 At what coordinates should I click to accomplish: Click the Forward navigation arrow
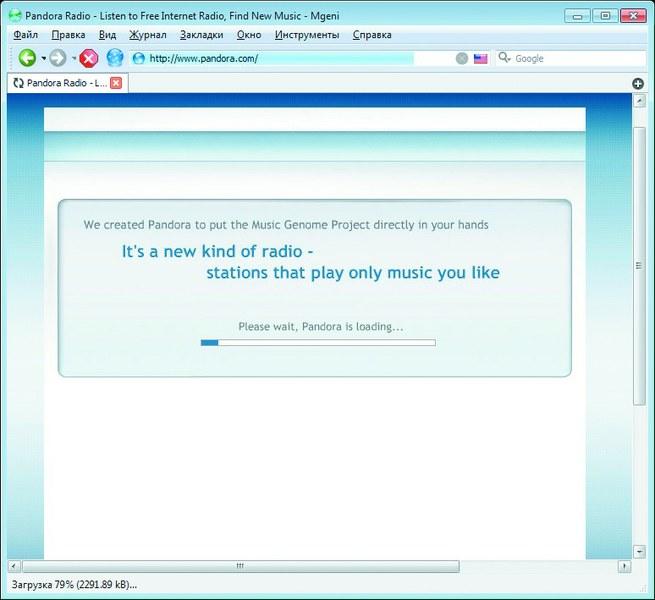pyautogui.click(x=58, y=58)
